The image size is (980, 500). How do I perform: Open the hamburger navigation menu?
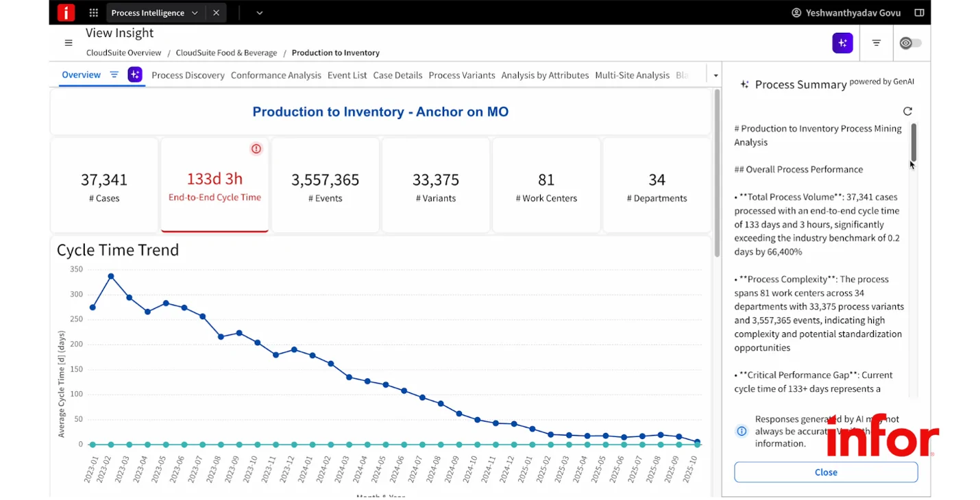(69, 43)
